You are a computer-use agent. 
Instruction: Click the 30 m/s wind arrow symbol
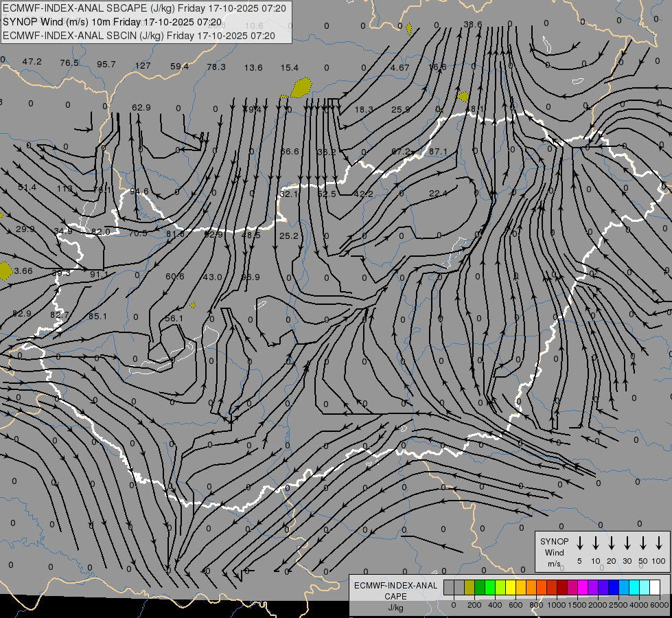(627, 543)
